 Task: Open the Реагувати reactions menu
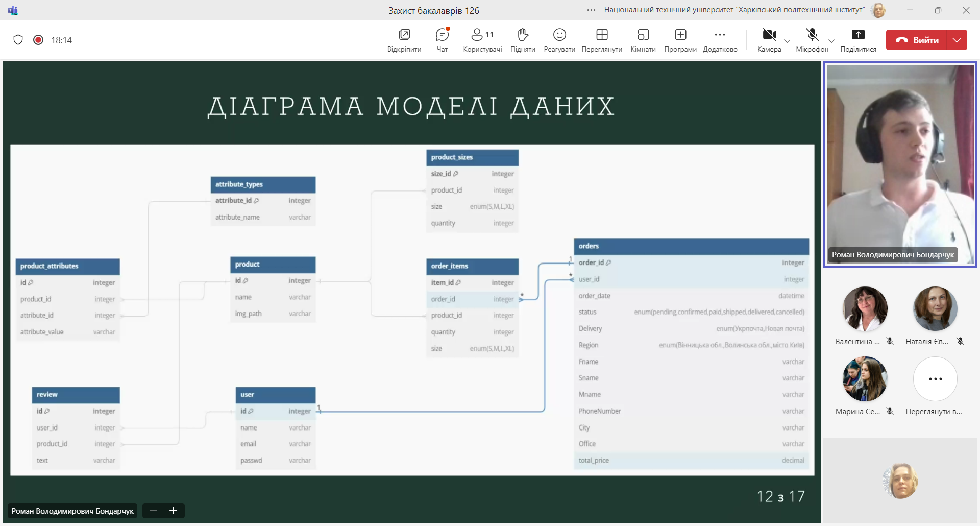click(x=559, y=40)
